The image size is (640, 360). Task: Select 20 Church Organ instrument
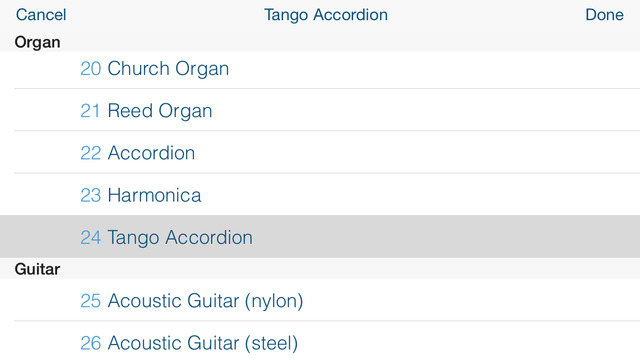(320, 69)
